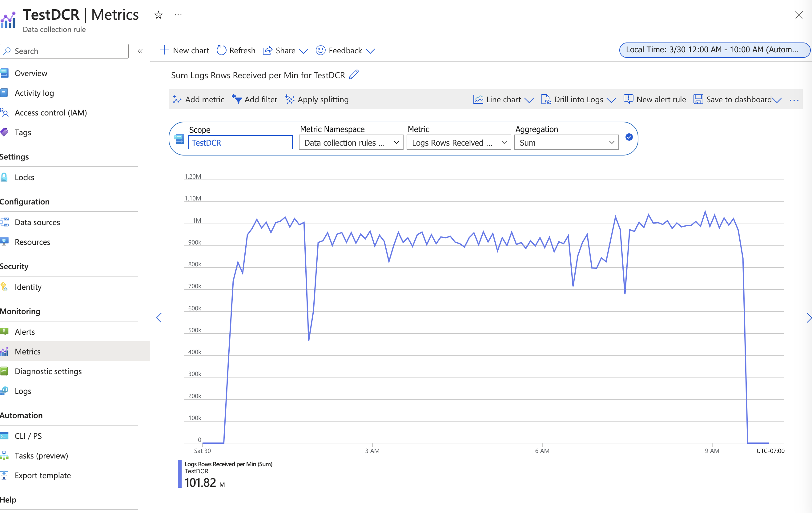Collapse the sidebar with double chevron
Screen dimensions: 812x513
(x=140, y=51)
